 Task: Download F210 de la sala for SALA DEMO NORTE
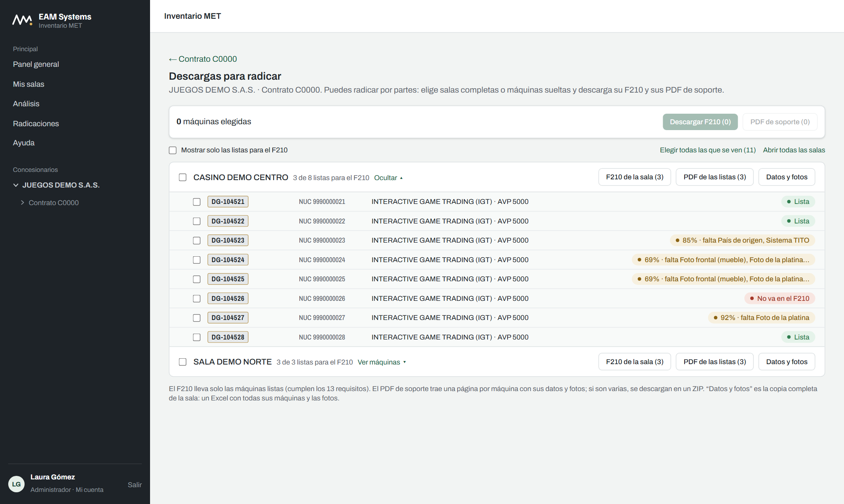point(635,362)
